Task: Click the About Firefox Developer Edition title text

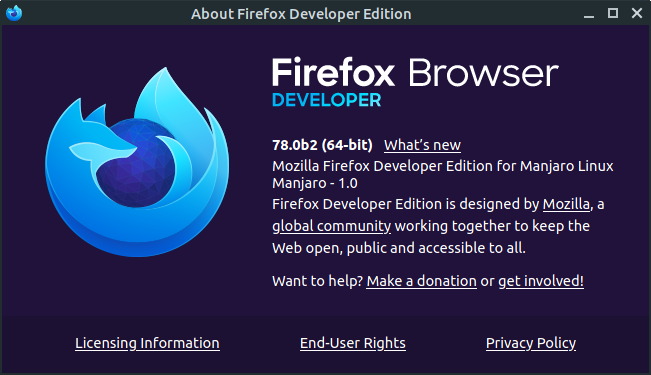Action: coord(301,14)
